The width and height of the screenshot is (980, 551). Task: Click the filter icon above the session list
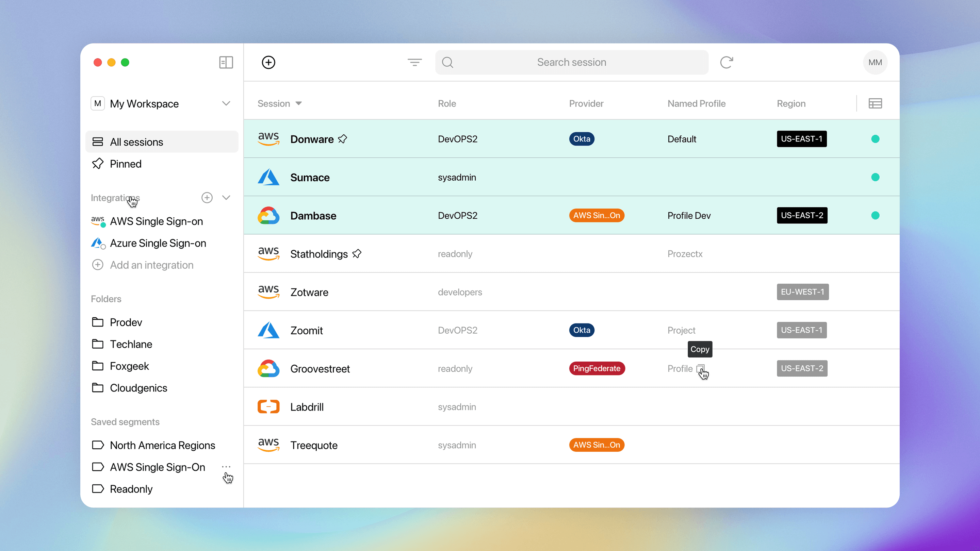[x=415, y=62]
